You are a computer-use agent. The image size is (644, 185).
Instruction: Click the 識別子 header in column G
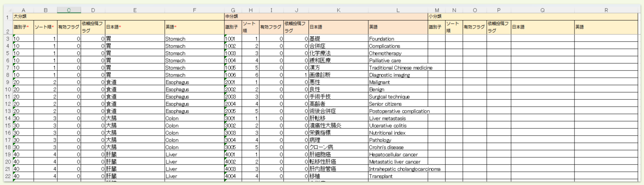233,27
